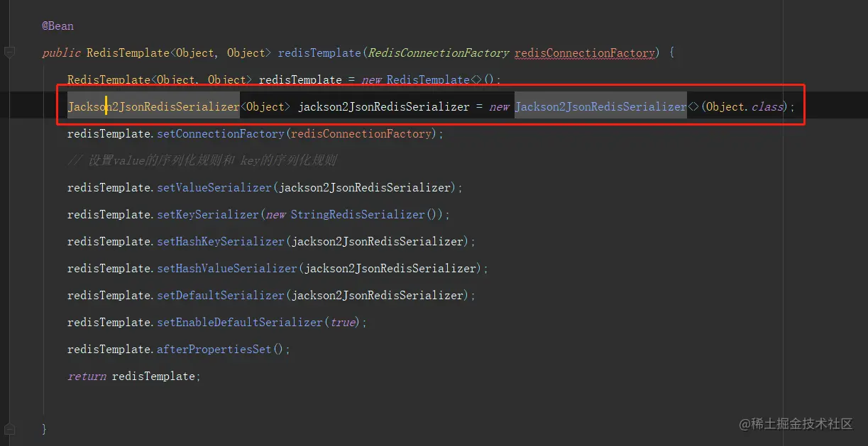Click the setKeySerializer method call
Image resolution: width=868 pixels, height=446 pixels.
[x=208, y=215]
